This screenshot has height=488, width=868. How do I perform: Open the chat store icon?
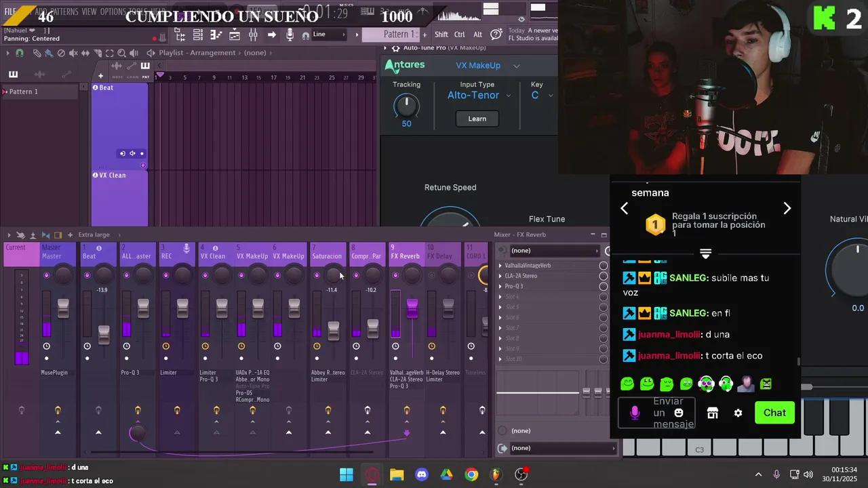click(x=712, y=413)
